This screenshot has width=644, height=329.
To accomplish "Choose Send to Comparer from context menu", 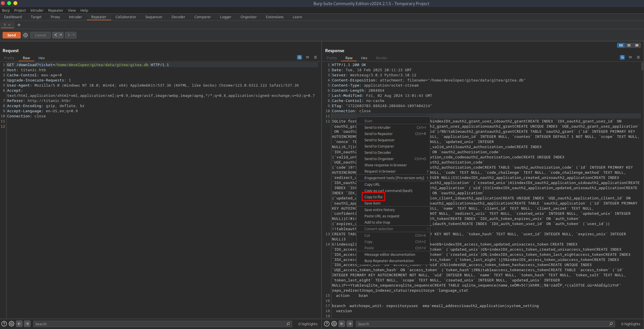I will coord(393,146).
